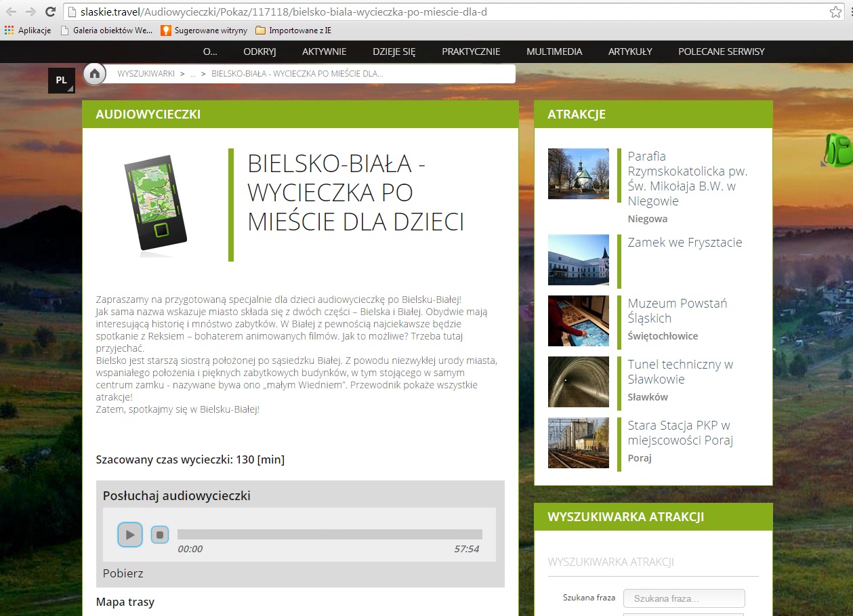Open the ARTYKUŁY menu
Screen dimensions: 853x616
(x=630, y=52)
